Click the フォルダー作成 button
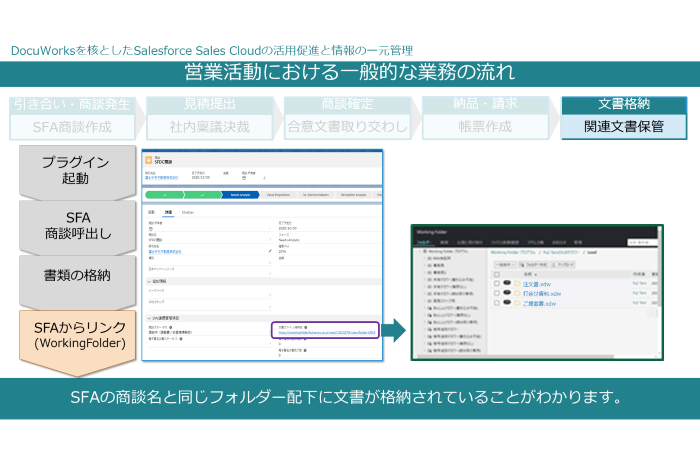The height and width of the screenshot is (467, 700). click(x=533, y=265)
